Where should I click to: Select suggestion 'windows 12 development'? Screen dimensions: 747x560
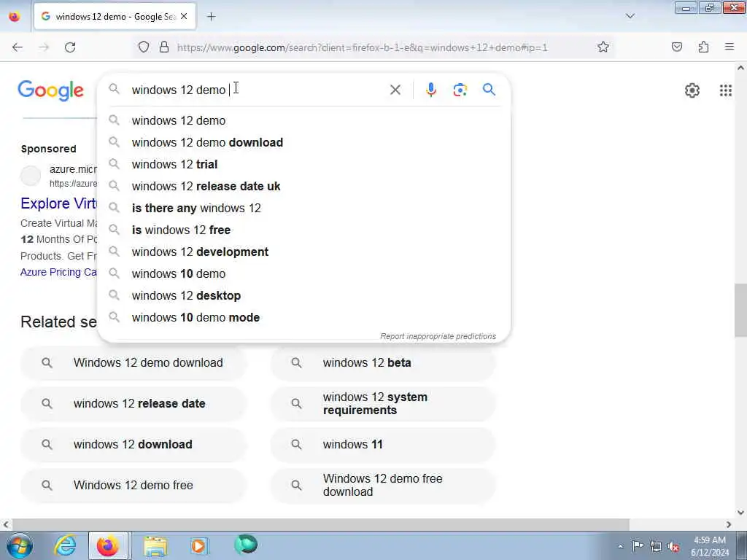(x=304, y=252)
